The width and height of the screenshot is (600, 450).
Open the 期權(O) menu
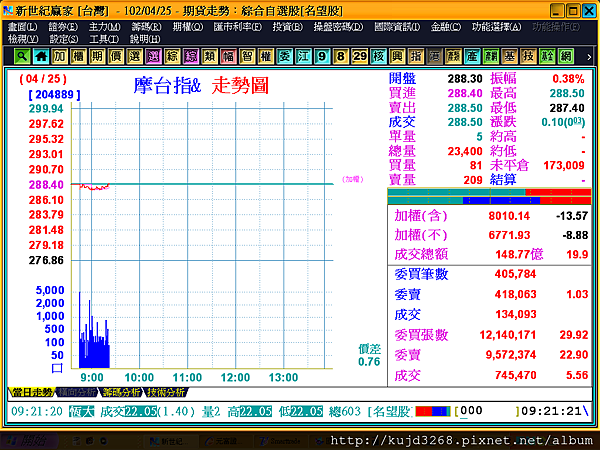[187, 27]
